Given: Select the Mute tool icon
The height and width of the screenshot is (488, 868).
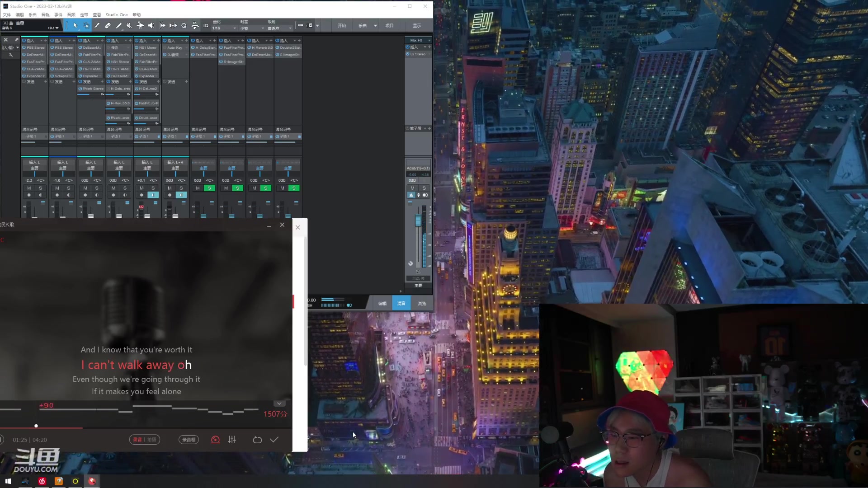Looking at the screenshot, I should tap(129, 26).
